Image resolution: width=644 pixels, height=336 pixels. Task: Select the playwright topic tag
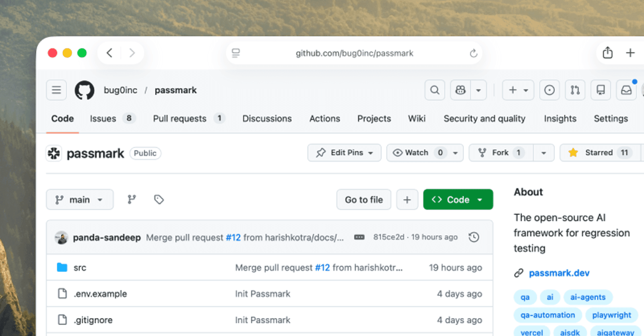click(x=612, y=315)
